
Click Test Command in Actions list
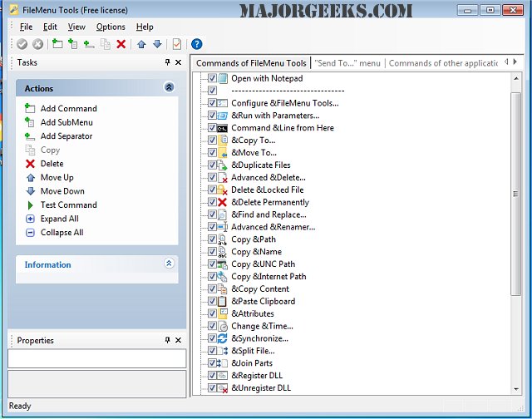click(x=68, y=205)
